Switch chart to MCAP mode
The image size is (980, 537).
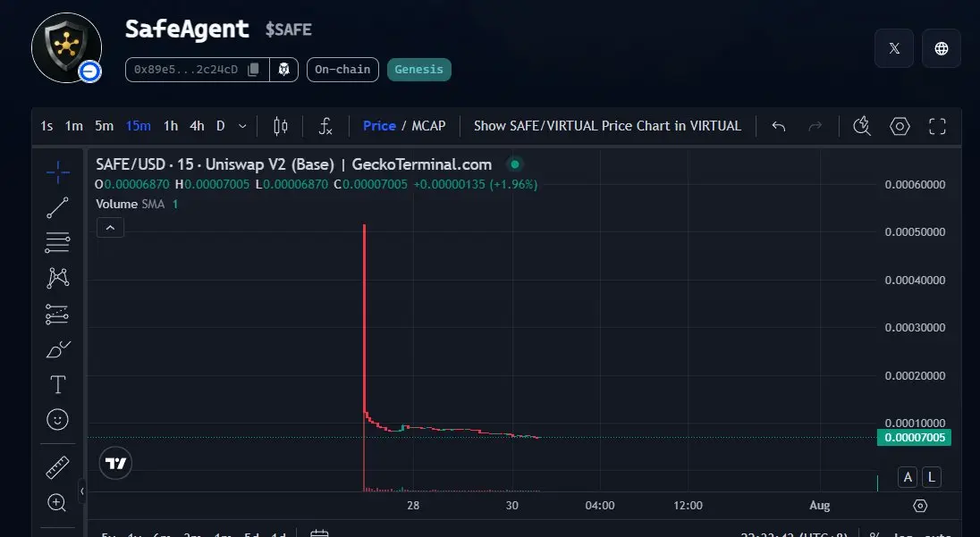429,126
